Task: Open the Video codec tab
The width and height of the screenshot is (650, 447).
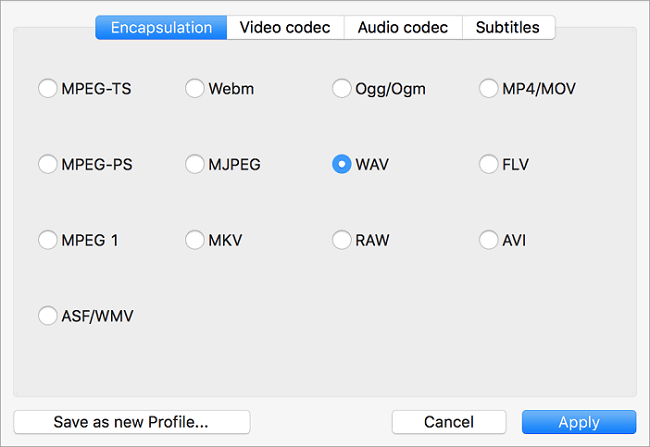Action: point(285,27)
